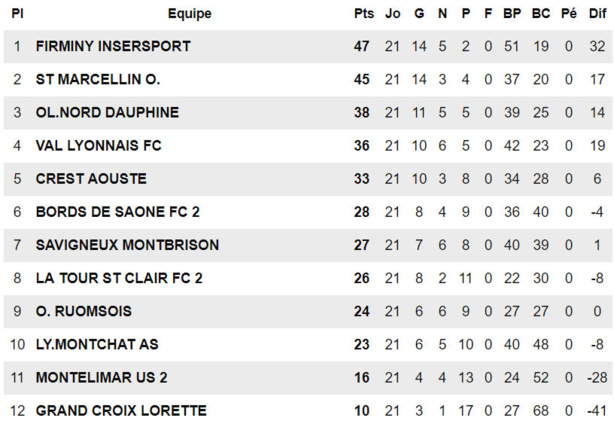
Task: Open LA TOUR ST CLAIR FC 2
Action: 119,277
